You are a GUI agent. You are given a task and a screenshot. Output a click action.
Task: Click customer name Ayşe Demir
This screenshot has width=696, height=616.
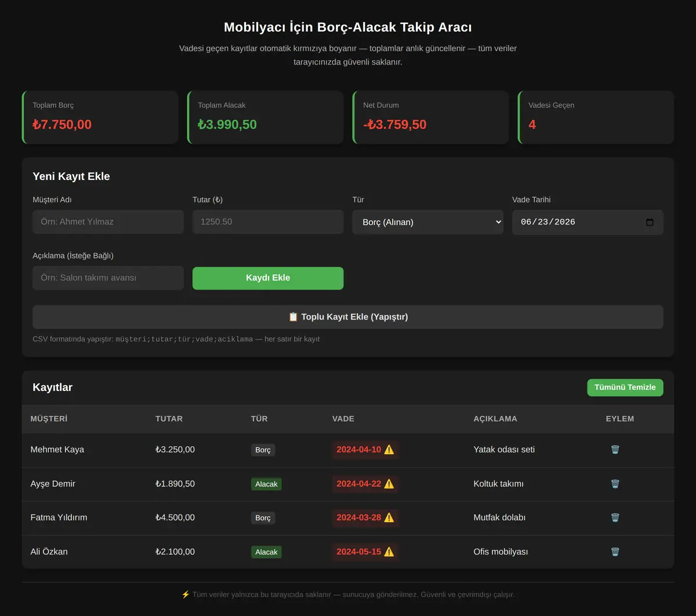pyautogui.click(x=53, y=484)
